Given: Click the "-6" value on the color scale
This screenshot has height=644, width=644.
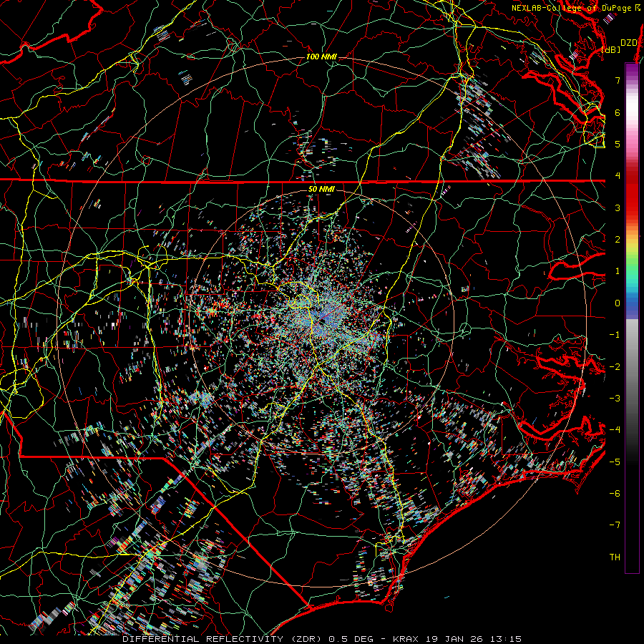Looking at the screenshot, I should [x=615, y=494].
